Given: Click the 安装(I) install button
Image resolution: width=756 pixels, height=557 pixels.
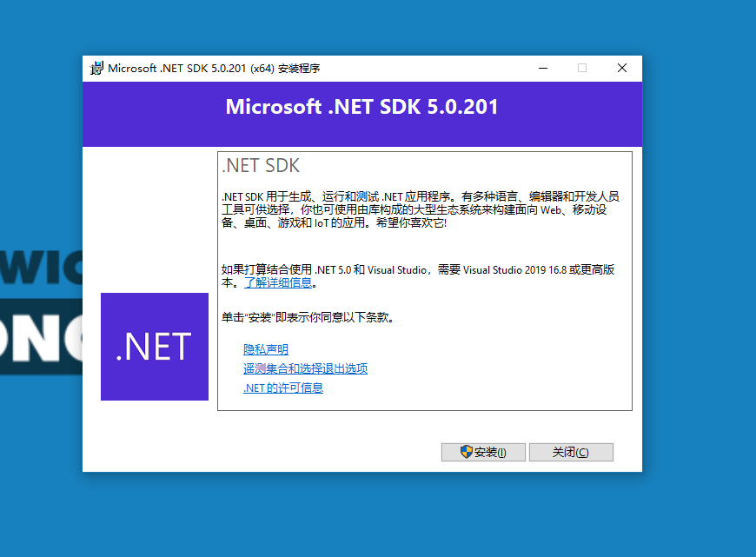Looking at the screenshot, I should coord(483,452).
